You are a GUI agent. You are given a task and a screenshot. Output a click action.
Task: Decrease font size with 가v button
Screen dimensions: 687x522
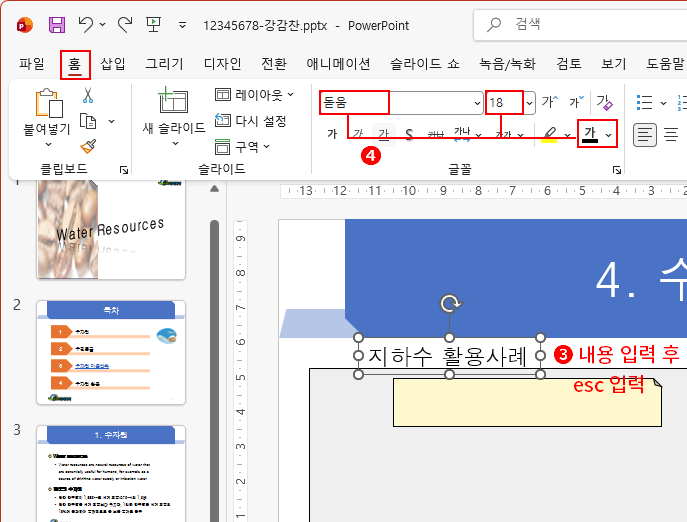point(576,102)
